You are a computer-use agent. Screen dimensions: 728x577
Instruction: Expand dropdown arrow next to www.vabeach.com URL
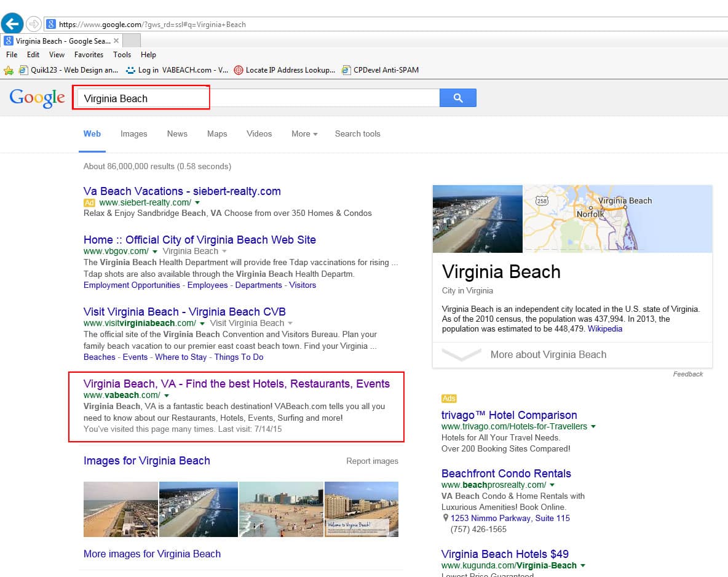point(167,396)
